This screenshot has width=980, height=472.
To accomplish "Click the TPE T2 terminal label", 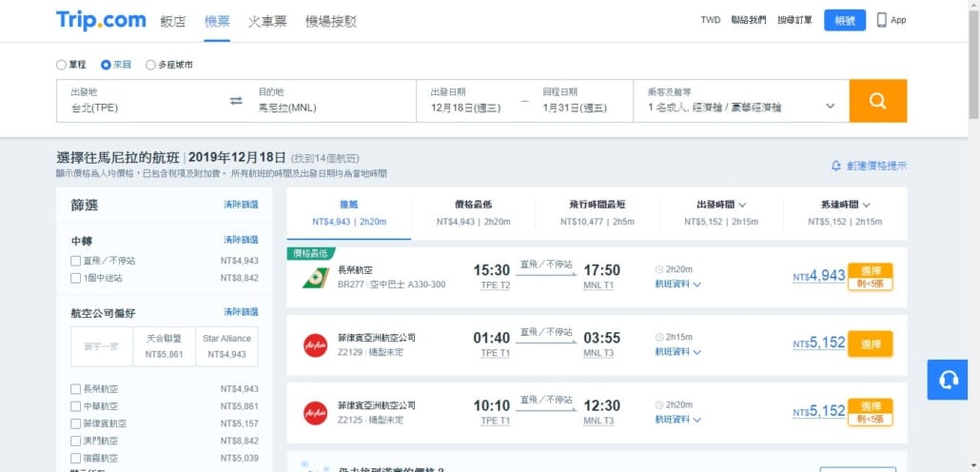I will [x=495, y=285].
